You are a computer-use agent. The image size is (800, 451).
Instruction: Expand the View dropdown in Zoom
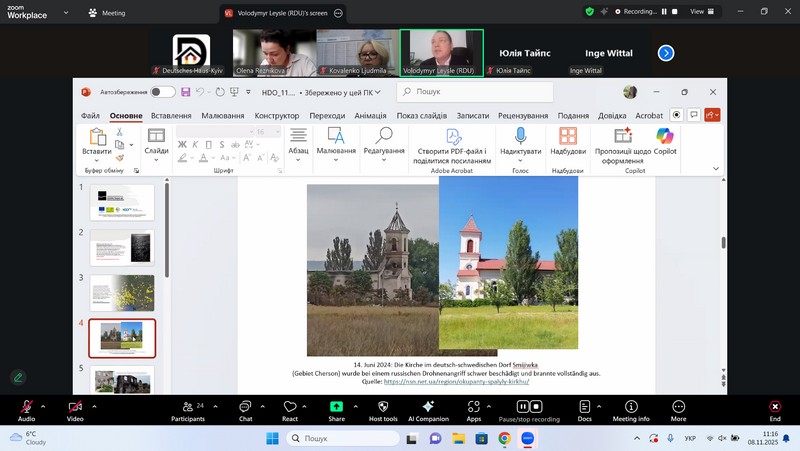click(702, 11)
